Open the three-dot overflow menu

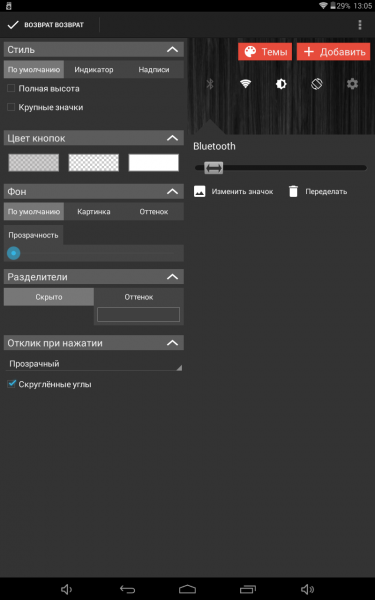pos(359,25)
